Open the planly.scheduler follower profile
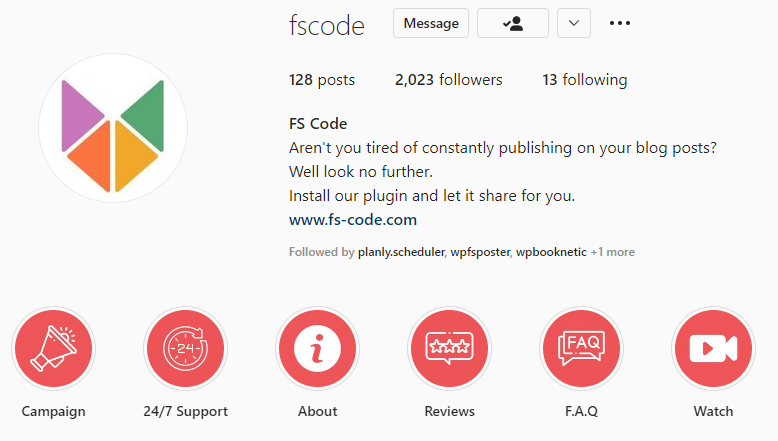Viewport: 778px width, 441px height. (x=401, y=252)
